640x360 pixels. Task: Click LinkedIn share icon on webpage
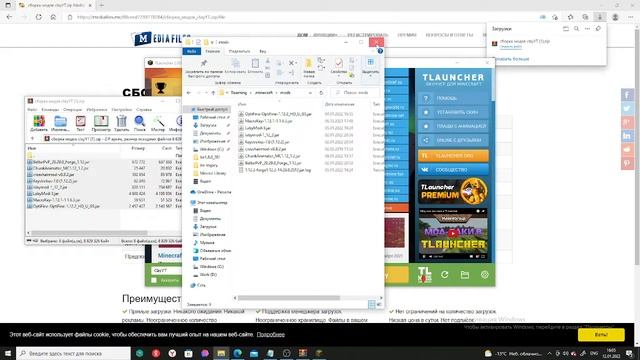tap(627, 136)
